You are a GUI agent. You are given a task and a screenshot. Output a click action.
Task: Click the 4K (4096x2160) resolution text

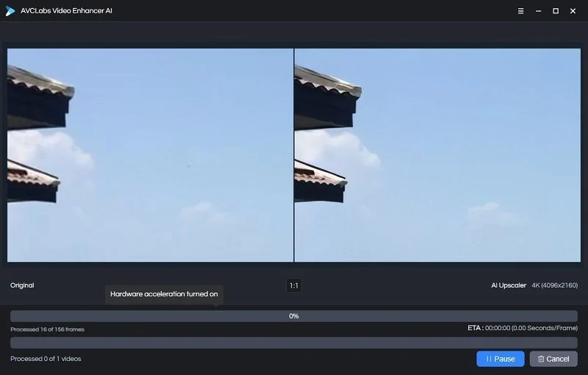tap(554, 285)
